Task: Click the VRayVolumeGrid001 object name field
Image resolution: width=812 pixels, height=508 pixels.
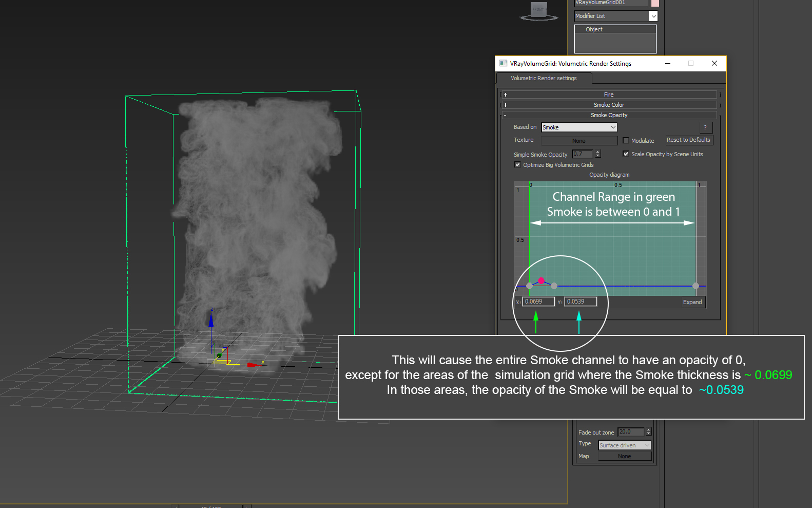Action: point(611,3)
